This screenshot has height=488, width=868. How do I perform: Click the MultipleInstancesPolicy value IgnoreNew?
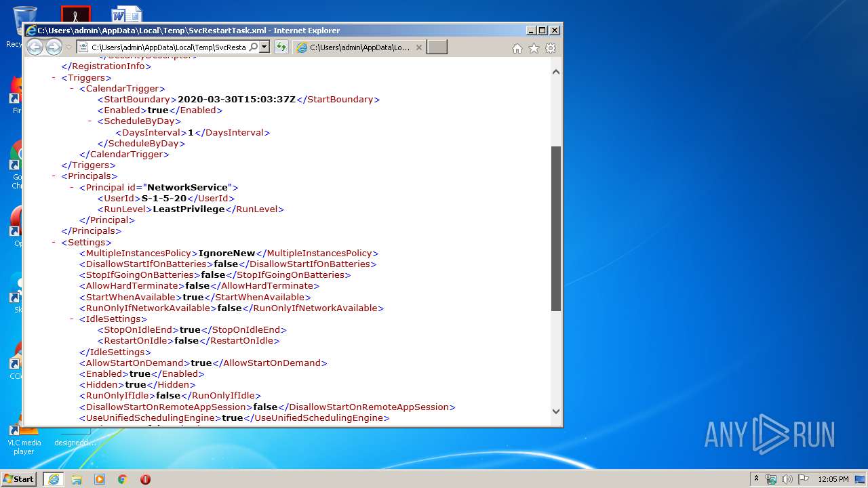[x=226, y=253]
